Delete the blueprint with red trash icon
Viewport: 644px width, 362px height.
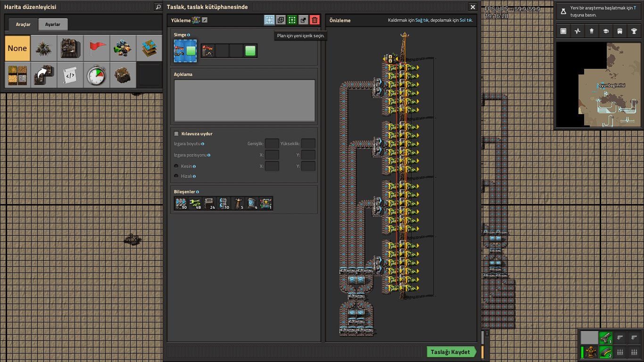(314, 20)
